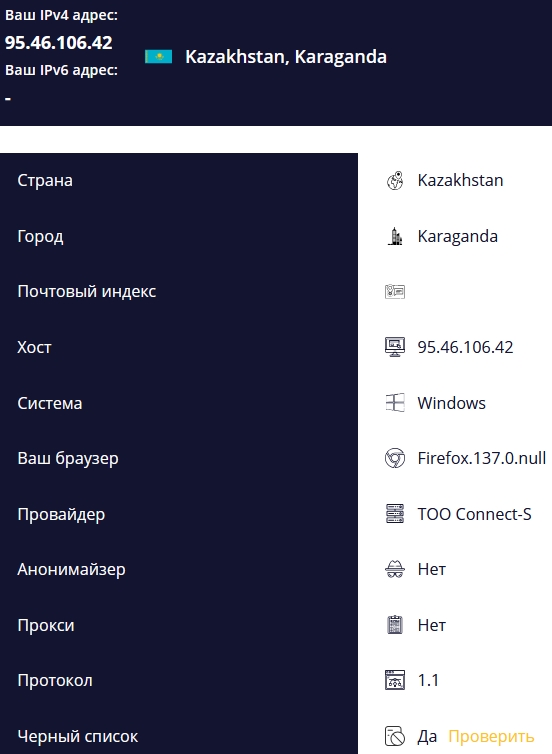The width and height of the screenshot is (552, 754).
Task: Click the blacklist icon beside Да
Action: click(395, 736)
